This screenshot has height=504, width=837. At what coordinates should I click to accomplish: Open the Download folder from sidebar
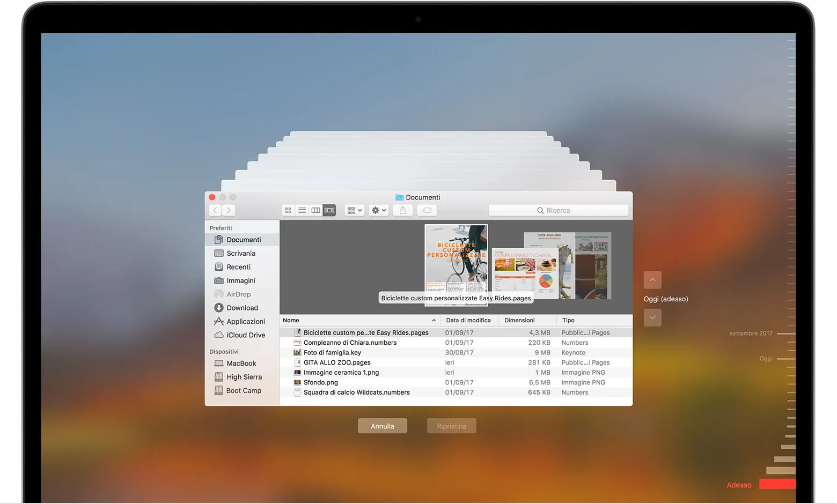tap(241, 308)
